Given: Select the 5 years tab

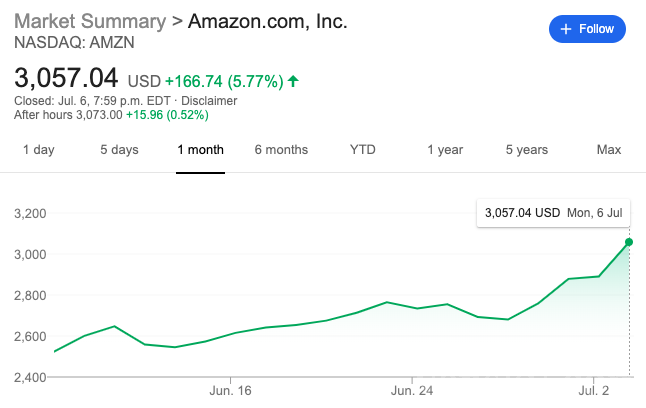Looking at the screenshot, I should coord(526,150).
